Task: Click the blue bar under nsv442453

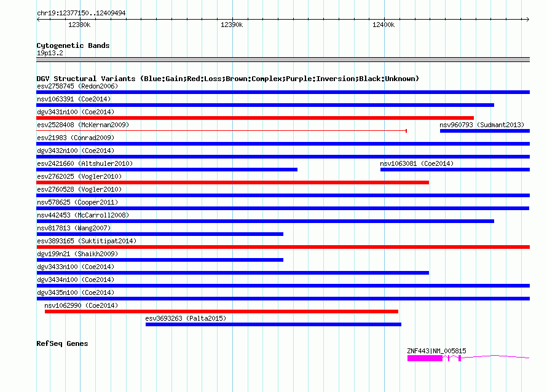Action: (x=265, y=221)
